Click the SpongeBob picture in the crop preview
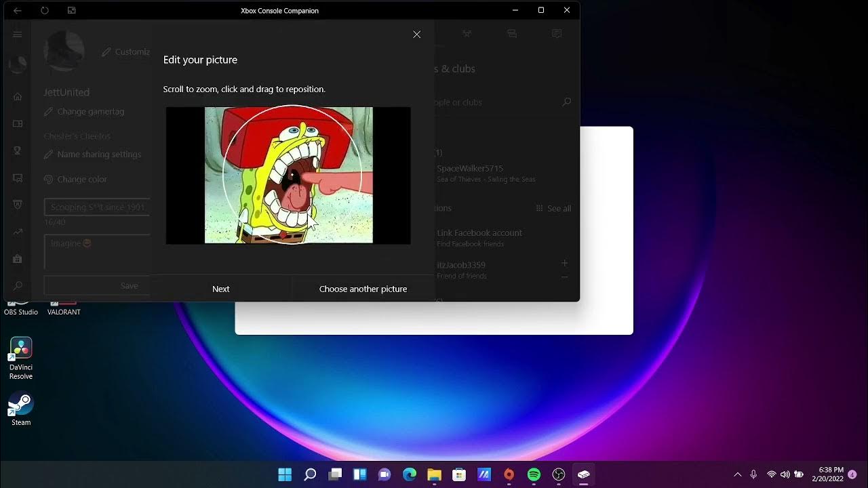This screenshot has width=868, height=488. [289, 175]
